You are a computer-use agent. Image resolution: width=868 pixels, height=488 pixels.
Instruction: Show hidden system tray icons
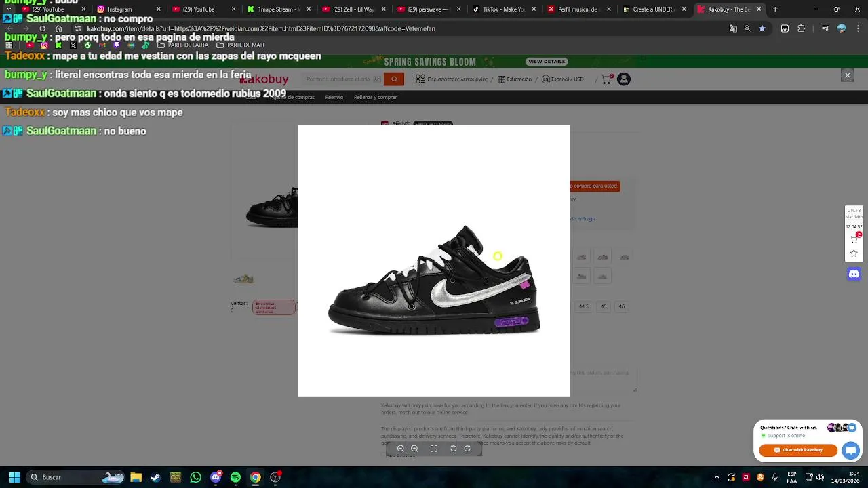[x=717, y=477]
